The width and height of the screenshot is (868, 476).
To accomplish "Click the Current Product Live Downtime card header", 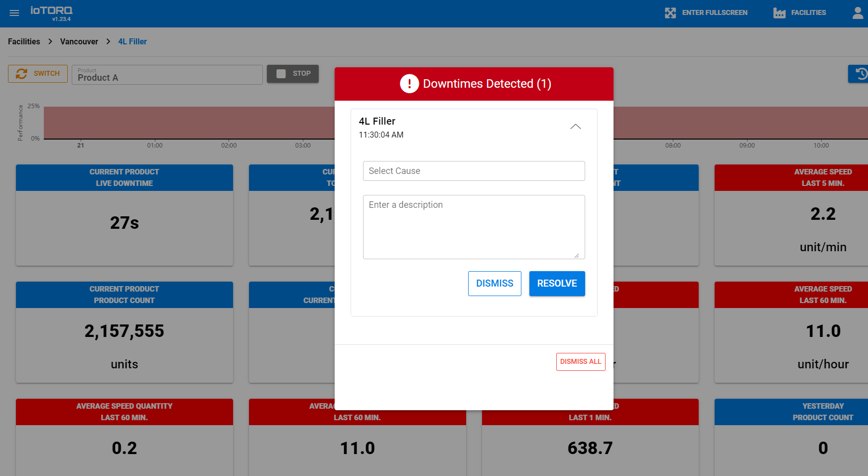I will [x=124, y=177].
